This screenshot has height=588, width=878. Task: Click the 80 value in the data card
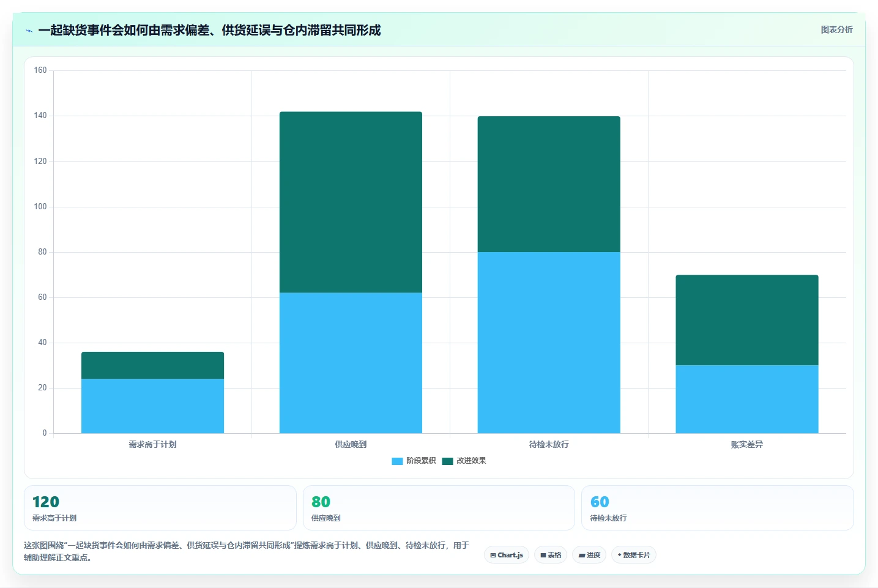click(321, 502)
